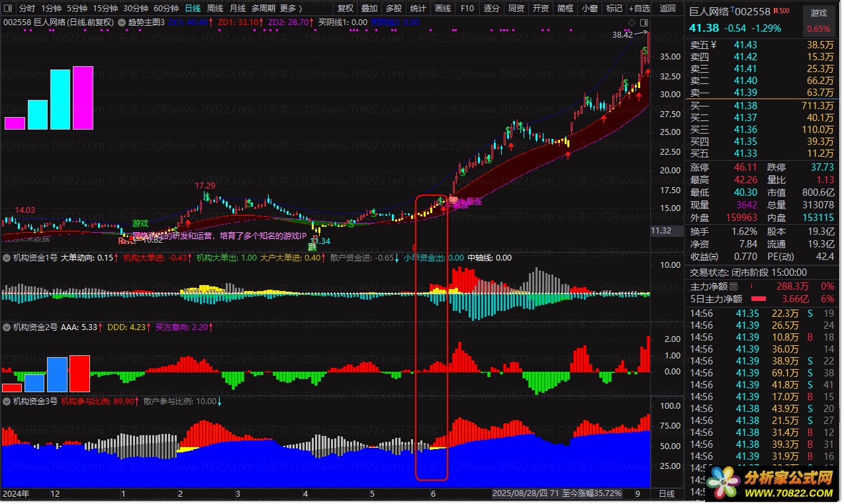Image resolution: width=844 pixels, height=504 pixels.
Task: Click the 分析家公式网 flower logo
Action: (723, 483)
